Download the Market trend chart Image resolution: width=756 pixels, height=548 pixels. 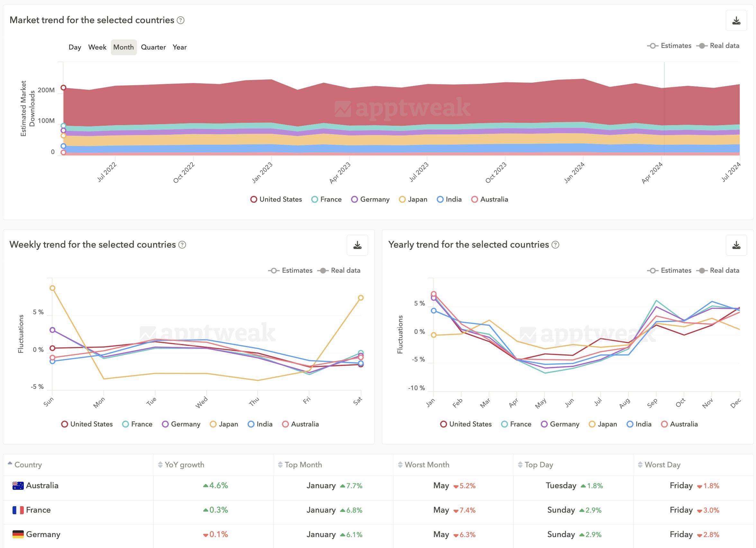(736, 21)
